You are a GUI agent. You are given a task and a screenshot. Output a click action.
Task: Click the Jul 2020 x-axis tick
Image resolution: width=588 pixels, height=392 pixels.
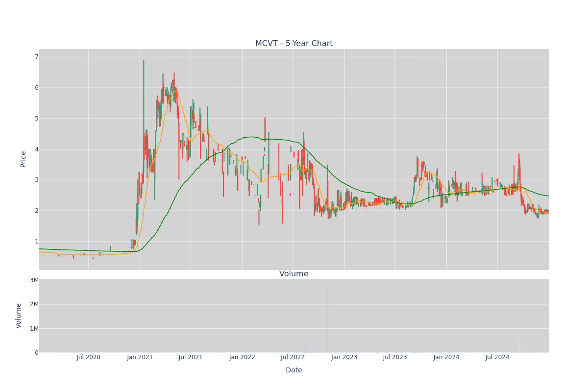89,357
